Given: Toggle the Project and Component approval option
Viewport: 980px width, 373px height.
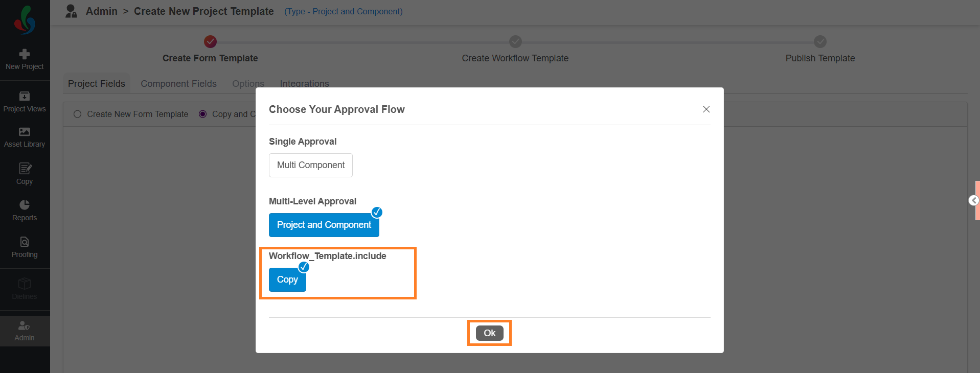Looking at the screenshot, I should pyautogui.click(x=324, y=225).
